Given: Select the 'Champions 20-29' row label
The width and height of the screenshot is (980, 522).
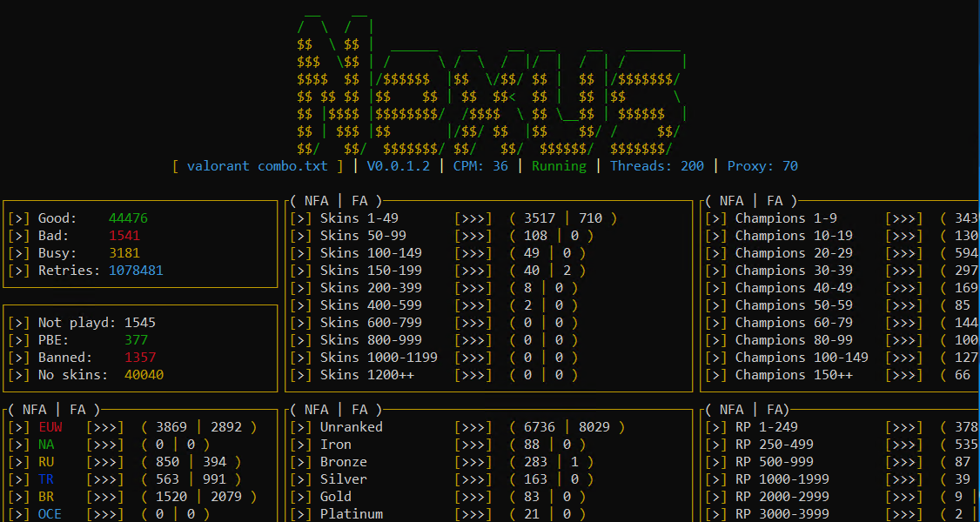Looking at the screenshot, I should click(x=794, y=253).
